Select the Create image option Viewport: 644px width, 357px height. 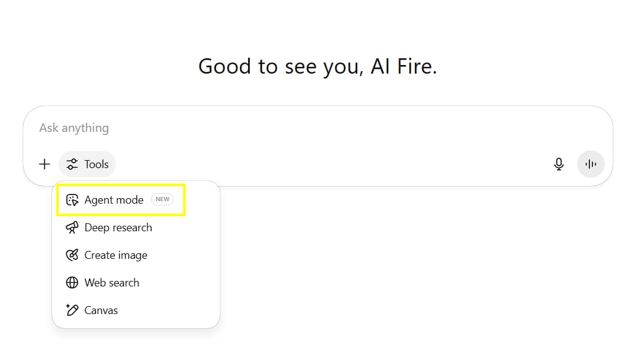(x=136, y=255)
